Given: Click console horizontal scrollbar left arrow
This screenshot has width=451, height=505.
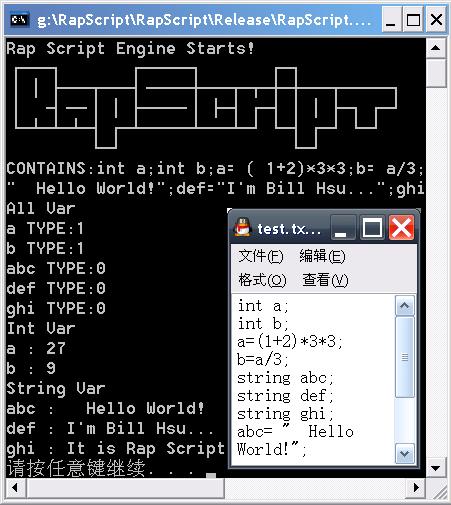Looking at the screenshot, I should tap(15, 488).
